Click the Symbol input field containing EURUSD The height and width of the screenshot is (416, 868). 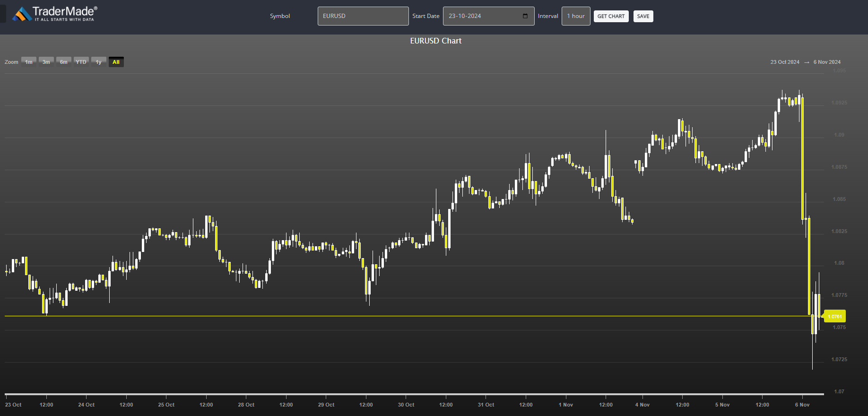pyautogui.click(x=363, y=16)
